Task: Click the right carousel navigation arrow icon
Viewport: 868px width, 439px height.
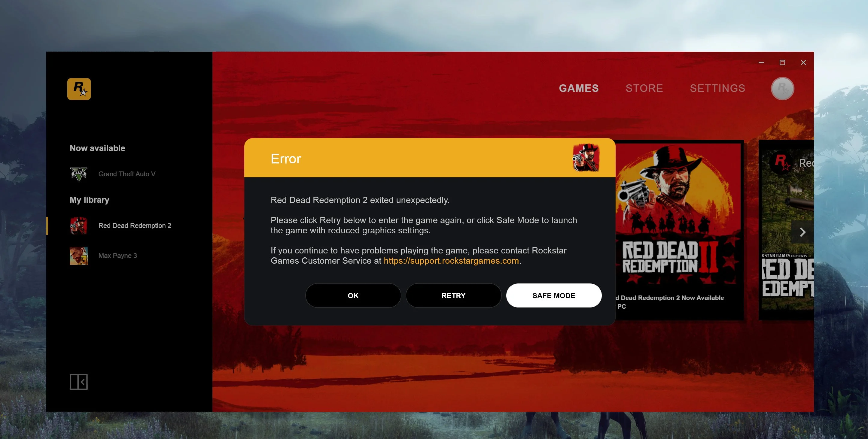Action: pyautogui.click(x=801, y=231)
